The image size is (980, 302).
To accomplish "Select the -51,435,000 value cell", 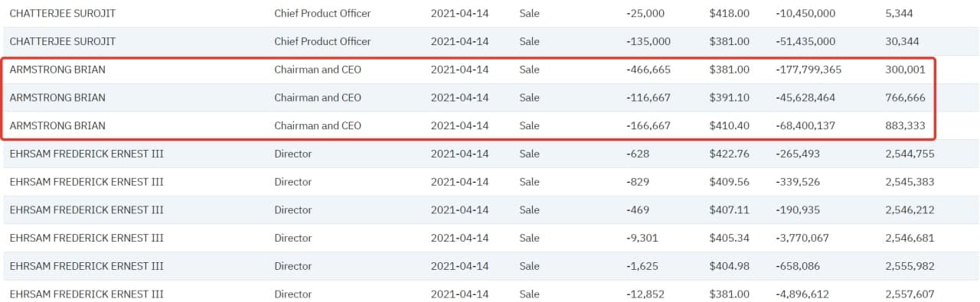I will click(x=805, y=41).
